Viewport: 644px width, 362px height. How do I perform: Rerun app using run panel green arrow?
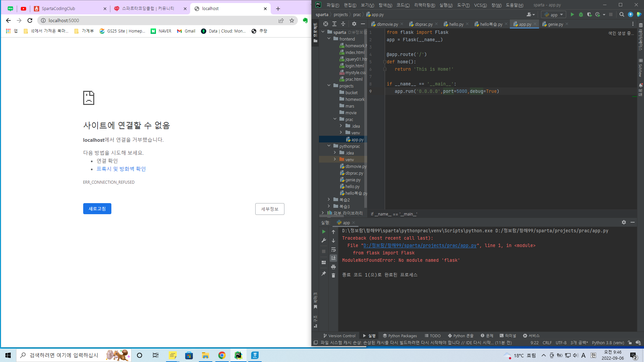click(324, 232)
